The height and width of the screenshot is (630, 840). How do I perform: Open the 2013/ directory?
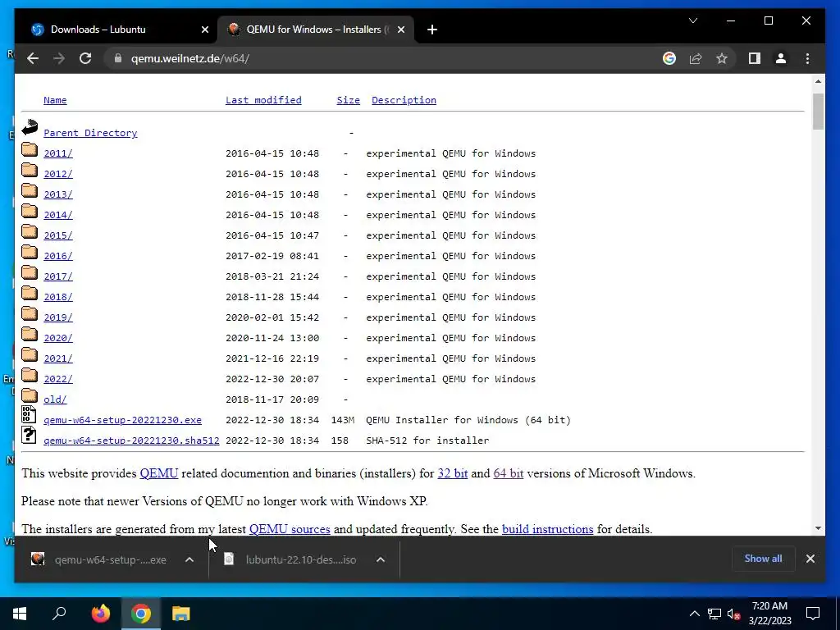(x=58, y=194)
